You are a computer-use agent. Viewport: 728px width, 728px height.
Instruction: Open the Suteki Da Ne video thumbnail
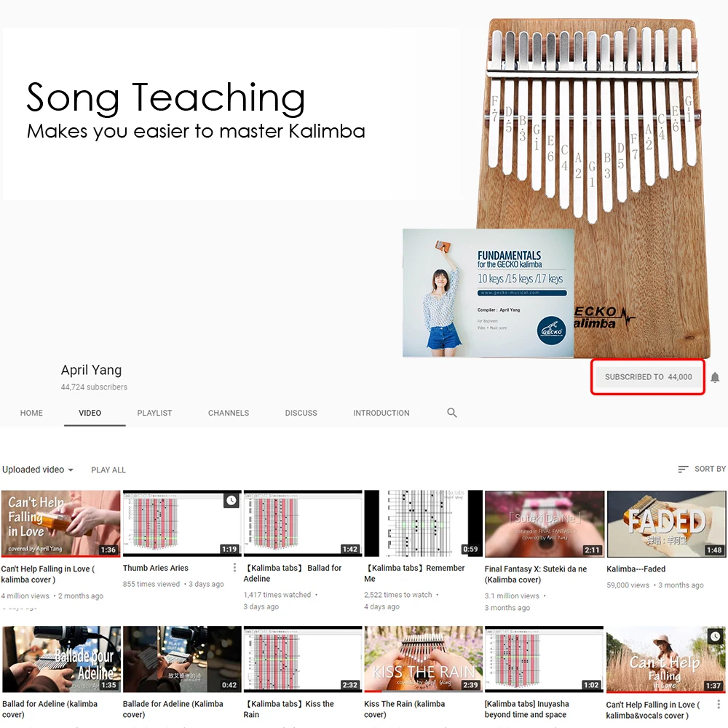(544, 523)
